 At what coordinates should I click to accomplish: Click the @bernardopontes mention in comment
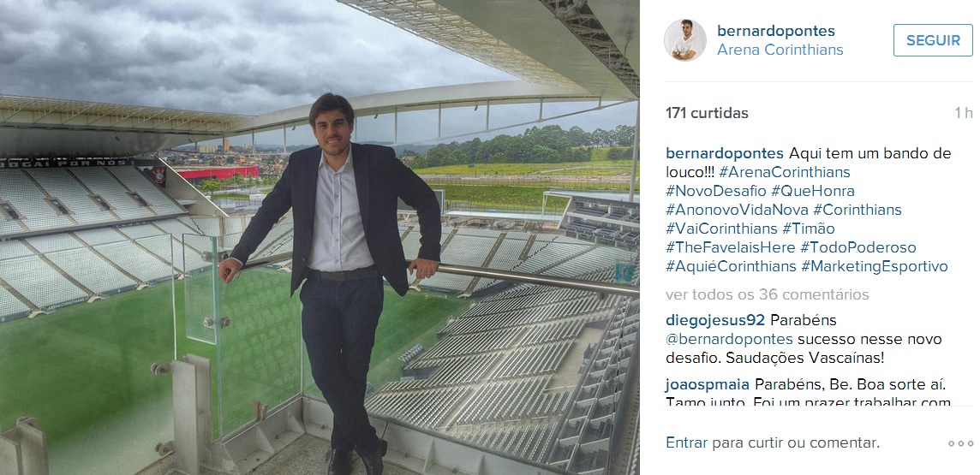pyautogui.click(x=729, y=340)
